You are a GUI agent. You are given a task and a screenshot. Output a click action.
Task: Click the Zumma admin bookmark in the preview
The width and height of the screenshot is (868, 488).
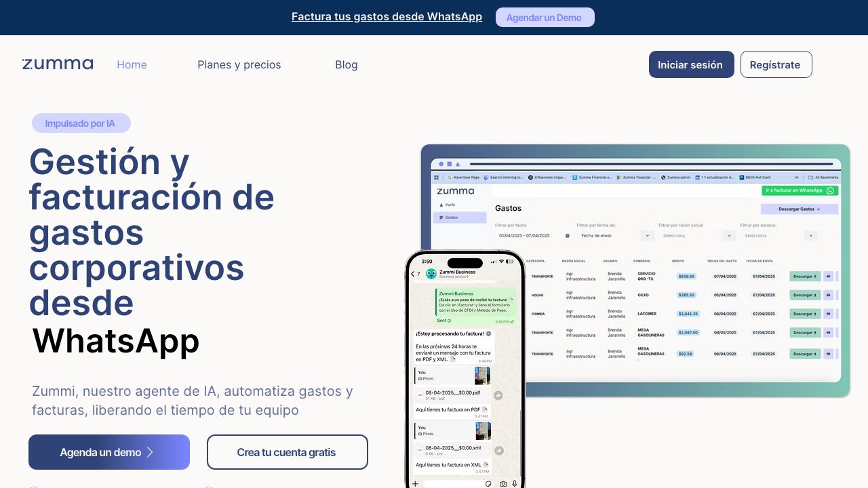click(x=676, y=178)
